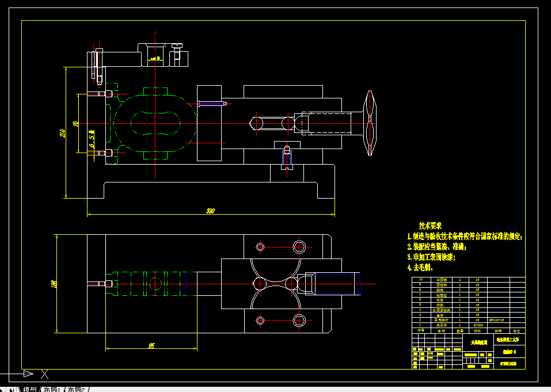The width and height of the screenshot is (551, 392).
Task: Select text '3. 非加工表面涂漆'
Action: [x=431, y=257]
